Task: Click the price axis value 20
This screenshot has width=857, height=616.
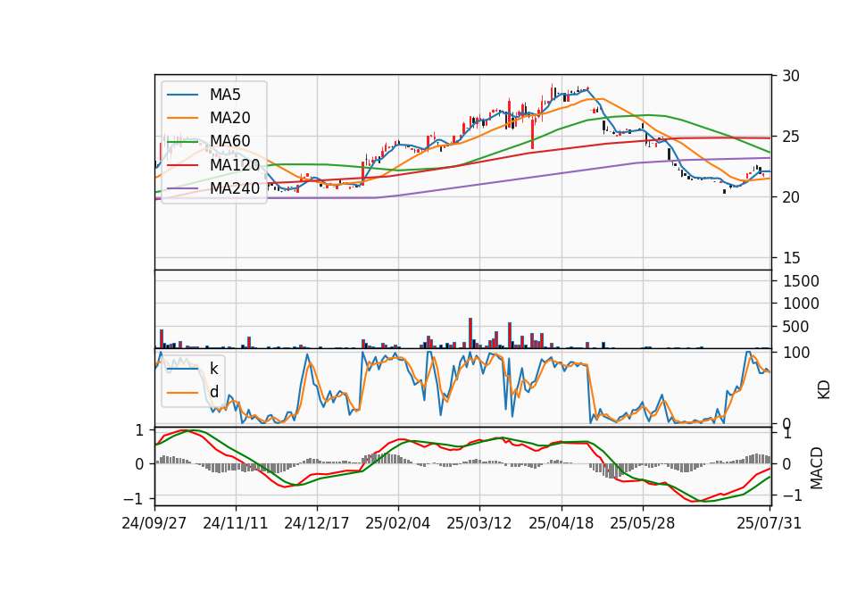Action: coord(791,197)
